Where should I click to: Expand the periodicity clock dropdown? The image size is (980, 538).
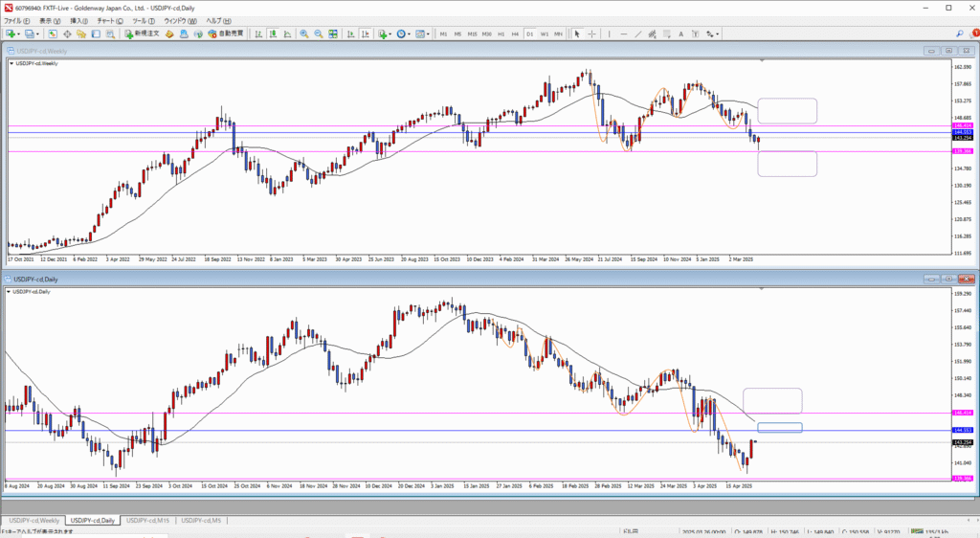(x=411, y=34)
